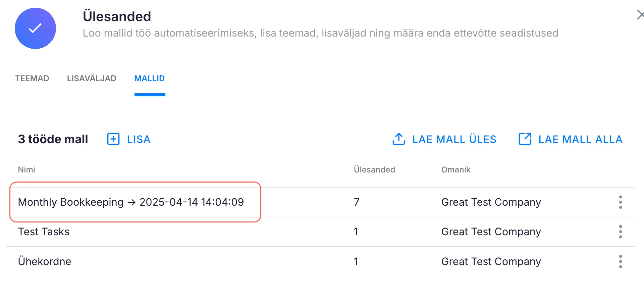Click the Omanik column header

point(456,170)
